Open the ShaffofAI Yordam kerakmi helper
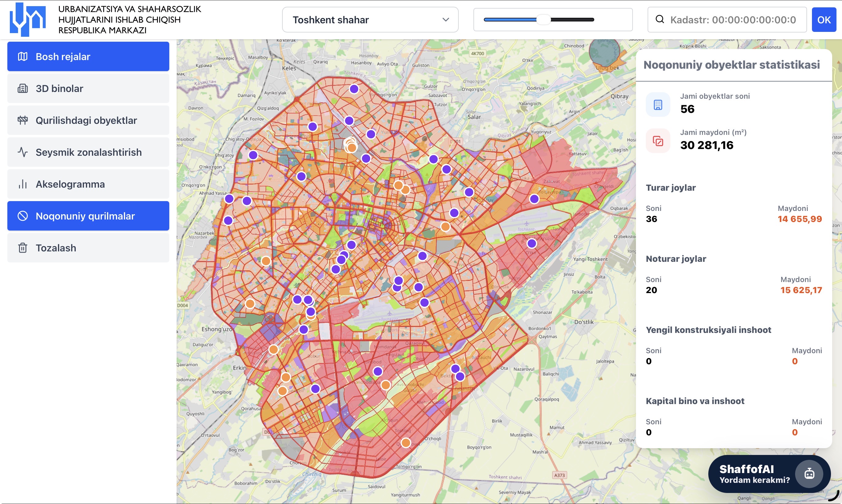Screen dimensions: 842x504 [x=754, y=474]
